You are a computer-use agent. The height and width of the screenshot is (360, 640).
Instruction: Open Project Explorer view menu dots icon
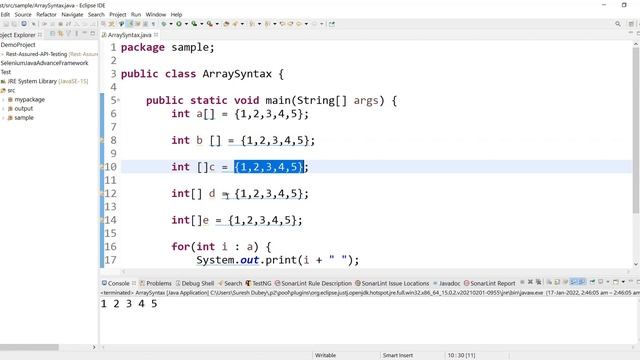[x=76, y=33]
